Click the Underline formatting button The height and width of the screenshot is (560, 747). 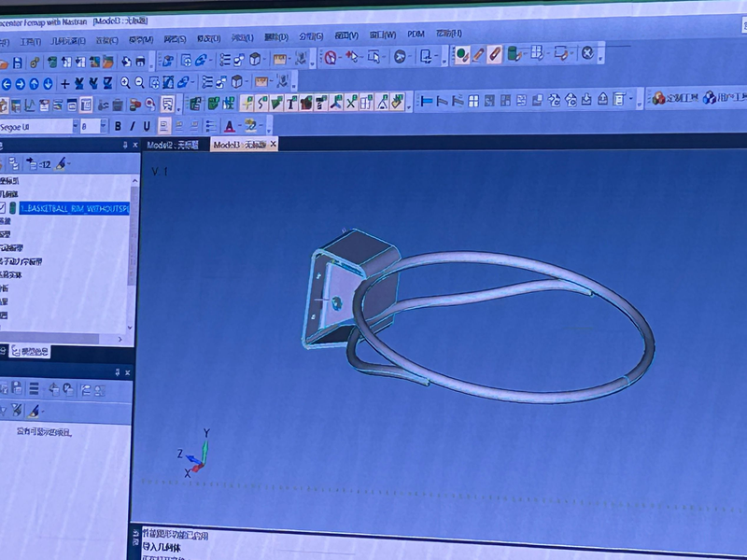pos(147,126)
